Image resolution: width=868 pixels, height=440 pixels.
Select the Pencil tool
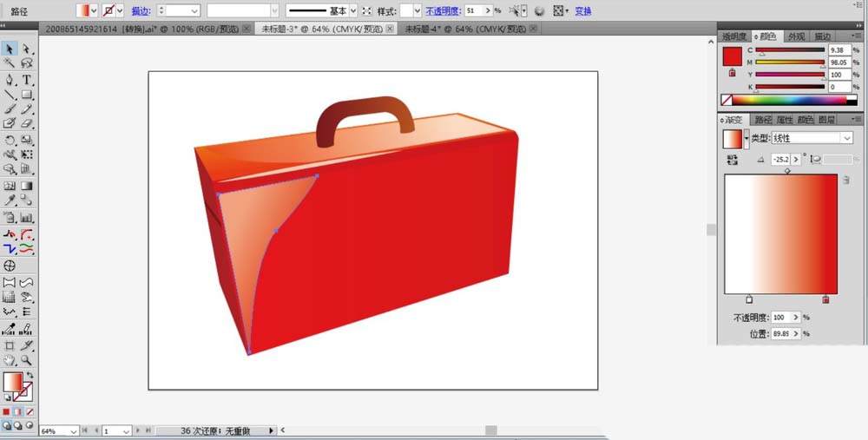[x=27, y=109]
